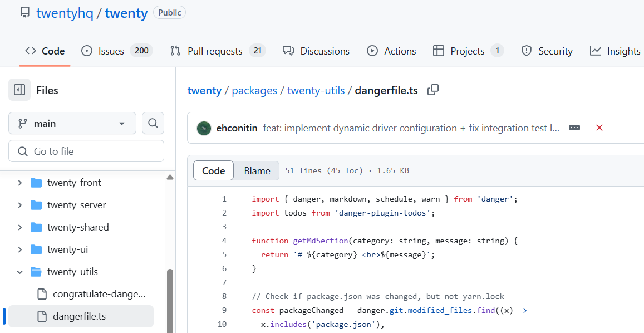The width and height of the screenshot is (644, 333).
Task: Click the search magnifier button in Files
Action: coord(153,123)
